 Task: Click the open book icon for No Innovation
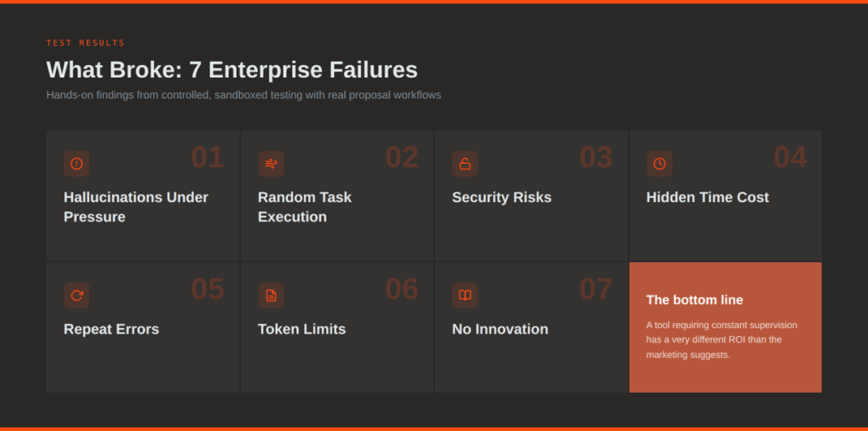coord(465,295)
